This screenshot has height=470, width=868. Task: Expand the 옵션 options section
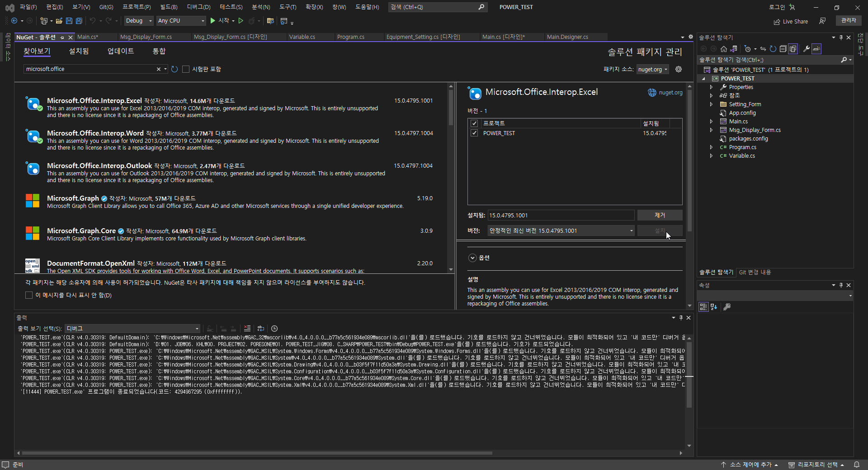pos(472,258)
